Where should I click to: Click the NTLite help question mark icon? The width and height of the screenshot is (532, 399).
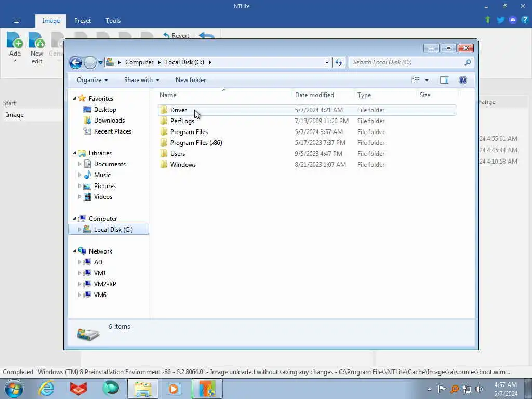click(525, 20)
